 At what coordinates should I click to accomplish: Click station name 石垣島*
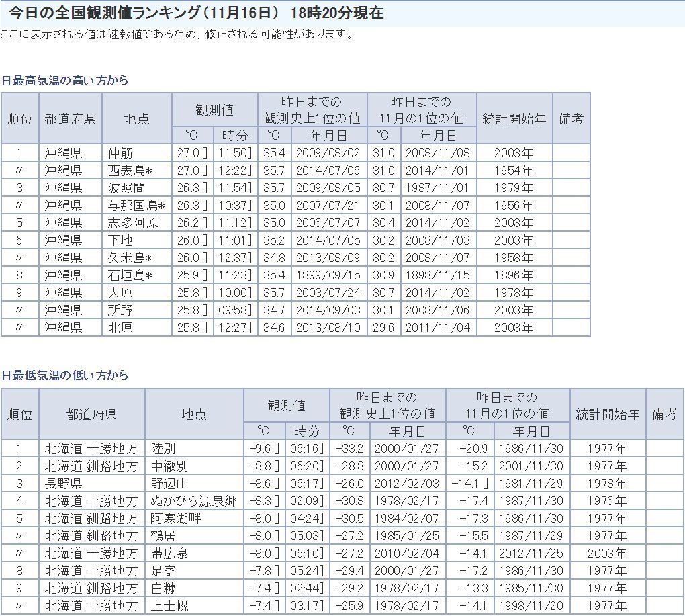point(130,275)
